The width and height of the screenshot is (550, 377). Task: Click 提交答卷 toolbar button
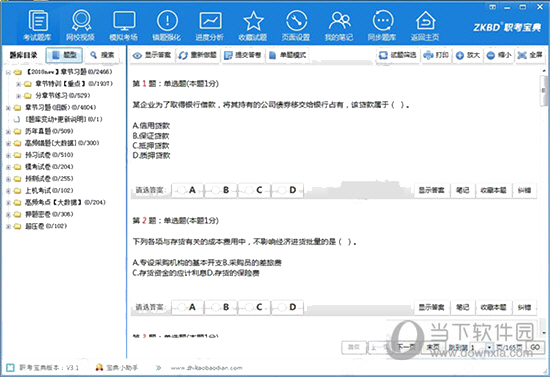(x=243, y=55)
